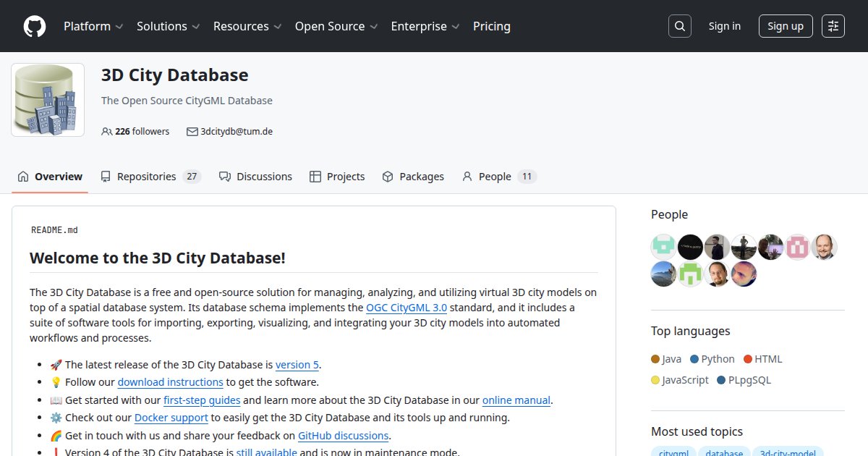
Task: Select the citygml topic tag
Action: [x=673, y=451]
